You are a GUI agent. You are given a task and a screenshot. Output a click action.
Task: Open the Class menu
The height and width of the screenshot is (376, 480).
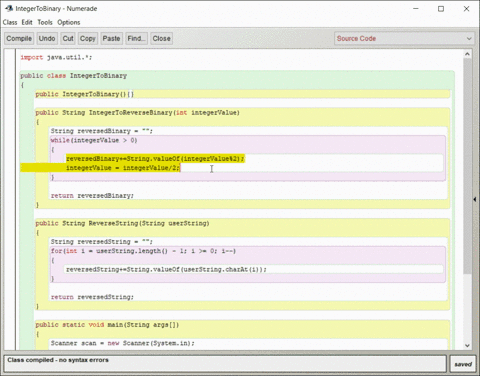(x=10, y=22)
